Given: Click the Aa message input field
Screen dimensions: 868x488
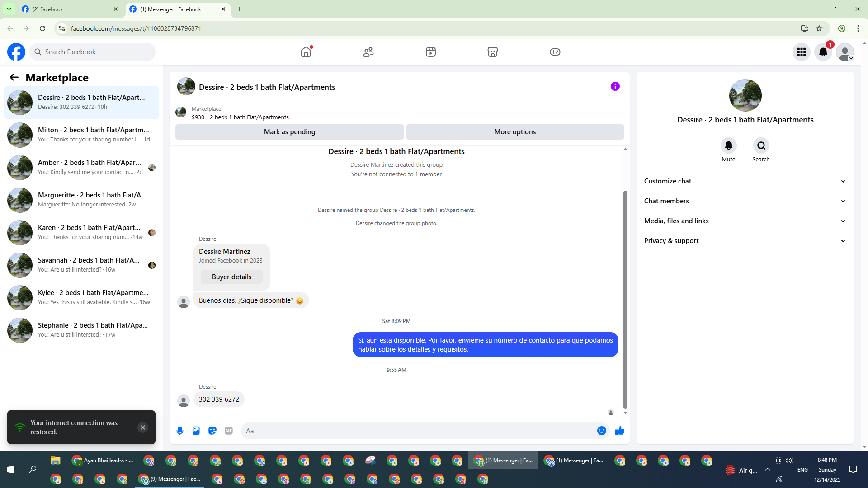Looking at the screenshot, I should point(416,431).
